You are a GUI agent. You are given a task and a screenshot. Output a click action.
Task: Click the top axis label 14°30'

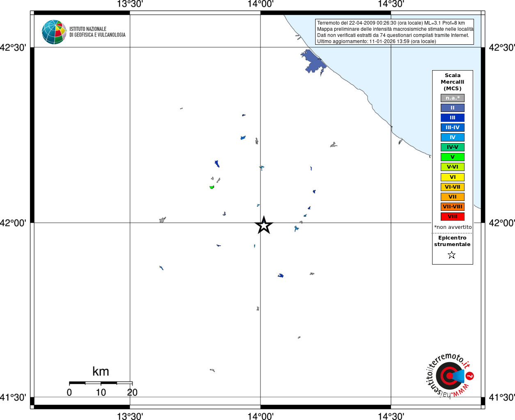391,4
